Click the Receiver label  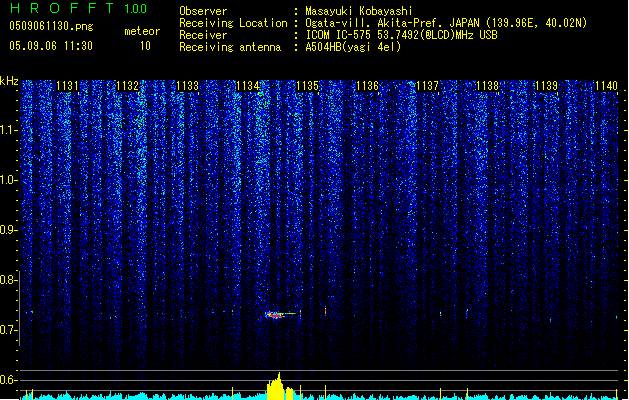pyautogui.click(x=203, y=35)
